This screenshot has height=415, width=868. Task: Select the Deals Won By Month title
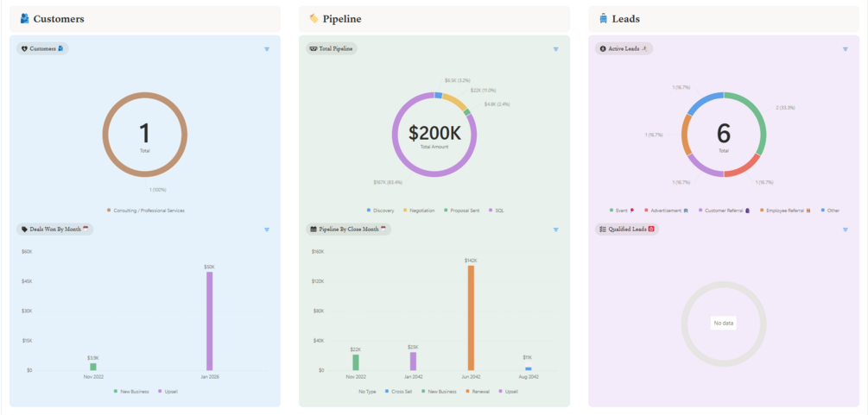[55, 230]
